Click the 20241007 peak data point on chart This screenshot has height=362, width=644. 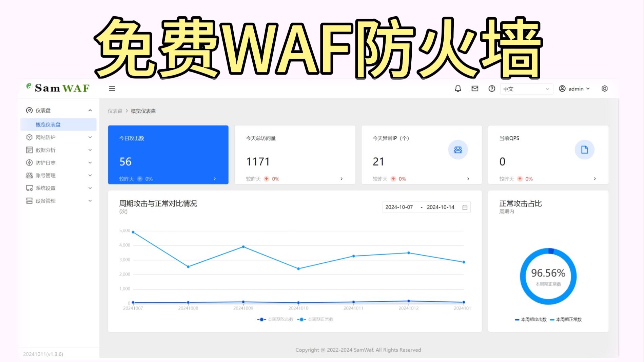click(133, 232)
